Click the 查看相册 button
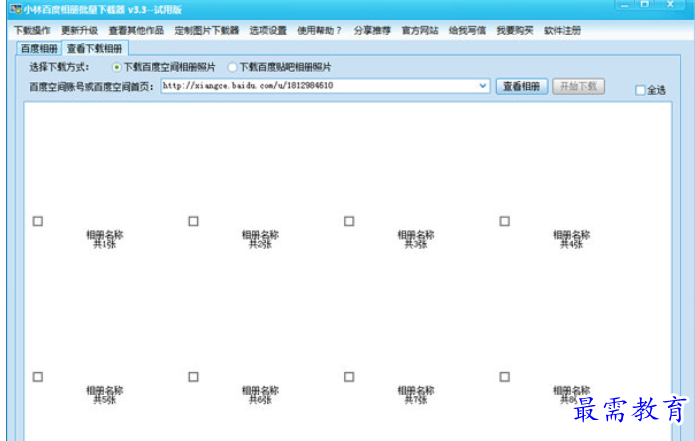The height and width of the screenshot is (441, 695). click(x=521, y=86)
